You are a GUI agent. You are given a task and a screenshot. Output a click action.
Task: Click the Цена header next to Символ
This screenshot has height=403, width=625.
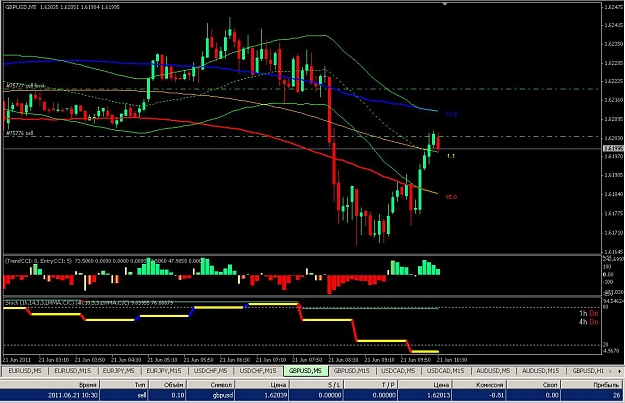[262, 385]
